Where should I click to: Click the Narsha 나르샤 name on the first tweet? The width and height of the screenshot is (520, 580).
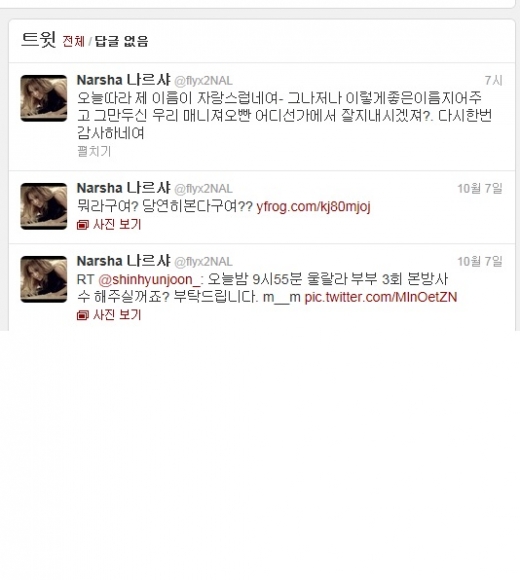click(124, 80)
